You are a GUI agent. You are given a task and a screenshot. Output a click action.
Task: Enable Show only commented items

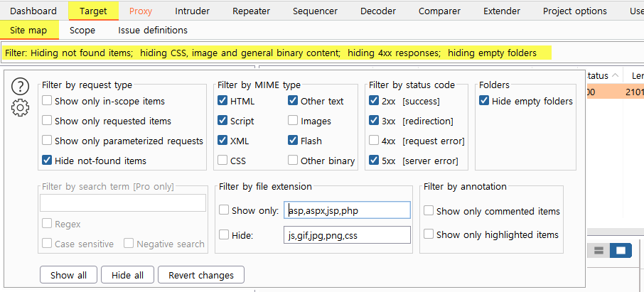coord(429,211)
